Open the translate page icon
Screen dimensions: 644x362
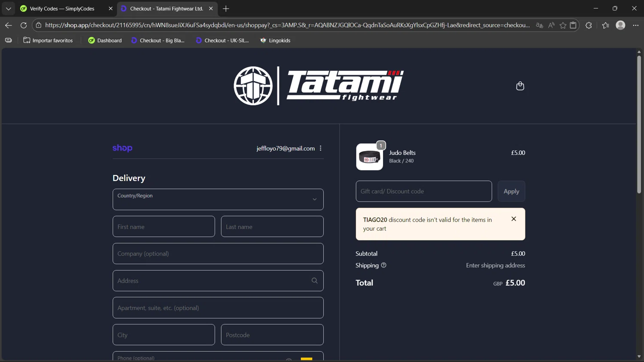(x=540, y=25)
